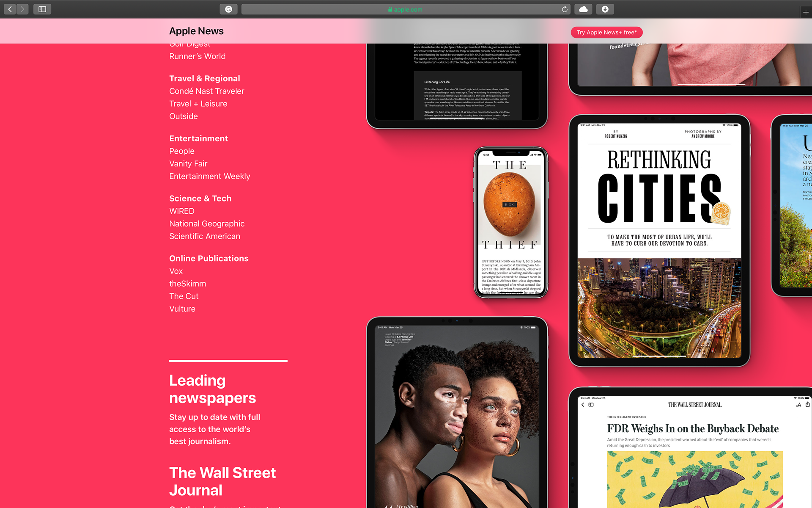
Task: Tap text size icon in WSJ mockup
Action: (x=798, y=405)
